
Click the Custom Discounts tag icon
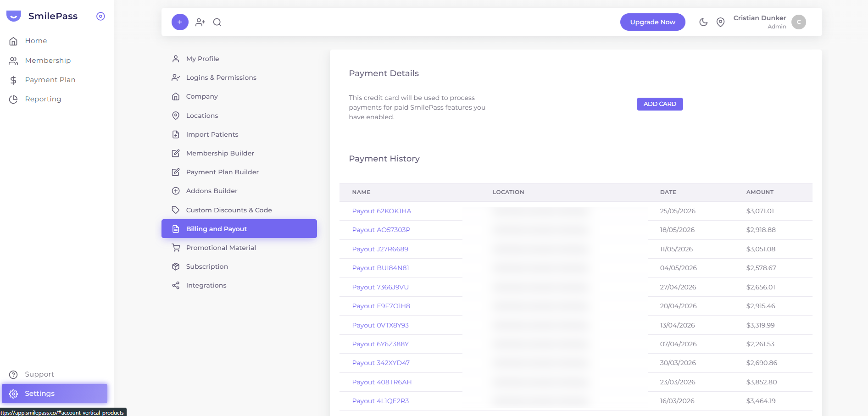click(176, 210)
